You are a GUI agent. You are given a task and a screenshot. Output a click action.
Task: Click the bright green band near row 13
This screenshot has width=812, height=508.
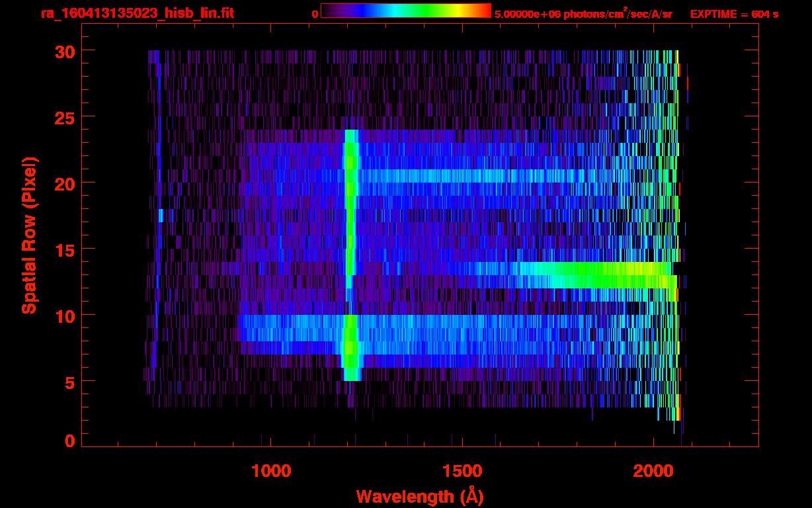click(595, 275)
